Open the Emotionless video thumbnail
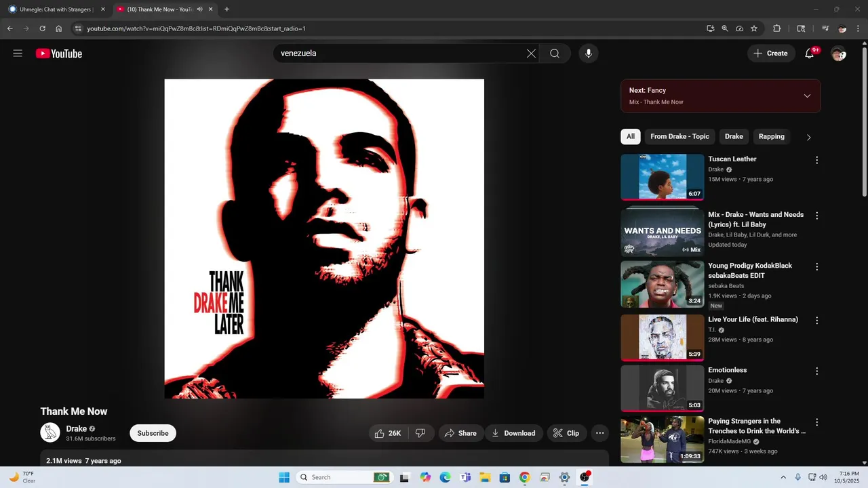Screen dimensions: 868x488 pyautogui.click(x=663, y=388)
